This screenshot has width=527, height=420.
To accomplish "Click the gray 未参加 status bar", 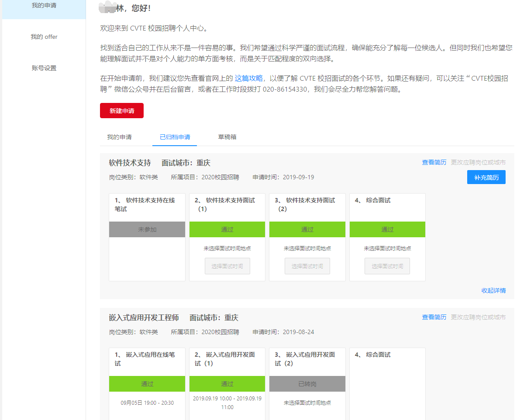I will tap(147, 229).
